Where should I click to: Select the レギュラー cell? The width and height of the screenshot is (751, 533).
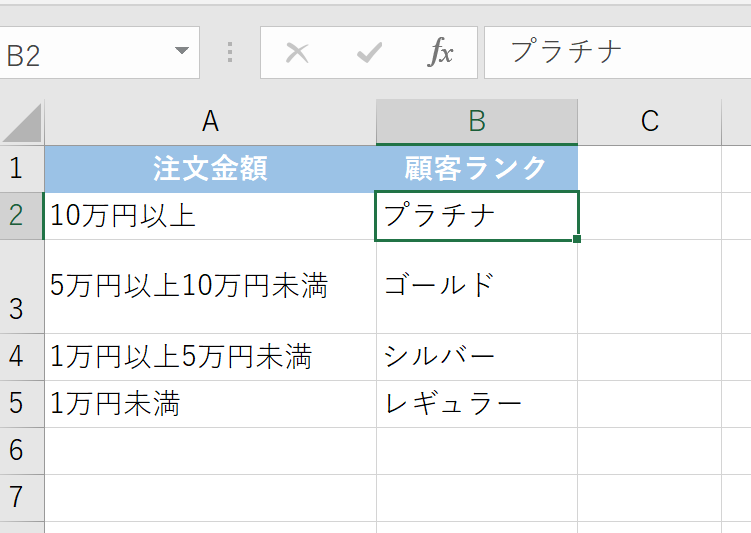[x=477, y=404]
